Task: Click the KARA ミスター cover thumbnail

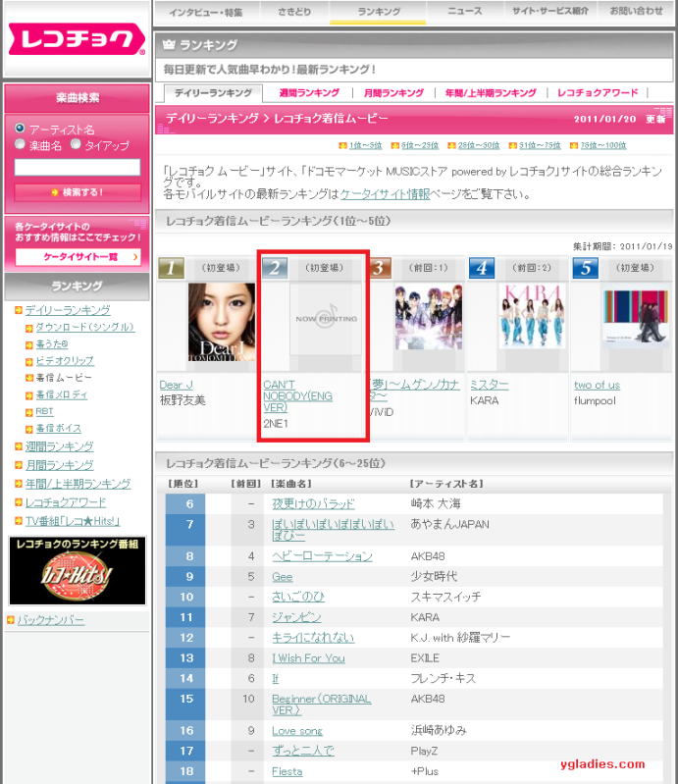Action: tap(532, 316)
